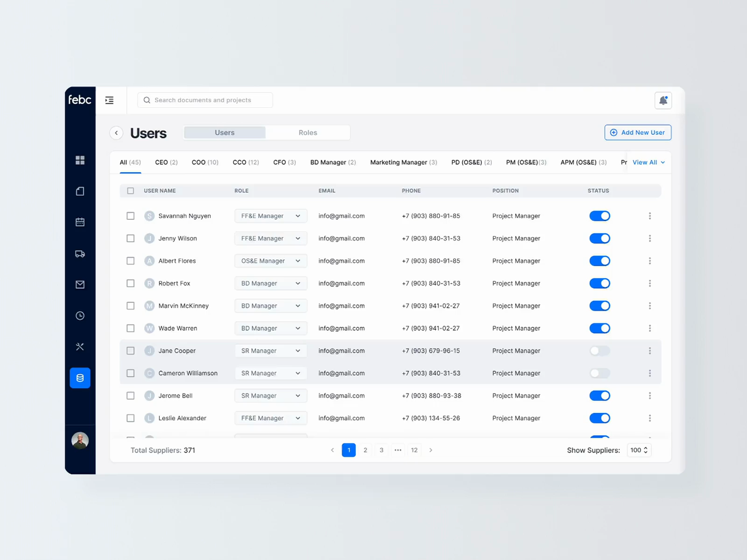This screenshot has height=560, width=747.
Task: Enable Jane Cooper's status toggle
Action: pyautogui.click(x=600, y=351)
